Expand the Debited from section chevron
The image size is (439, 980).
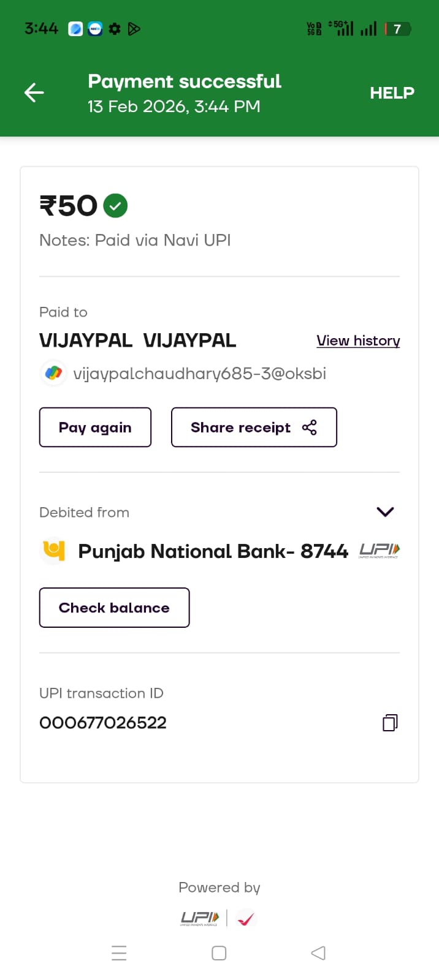385,512
